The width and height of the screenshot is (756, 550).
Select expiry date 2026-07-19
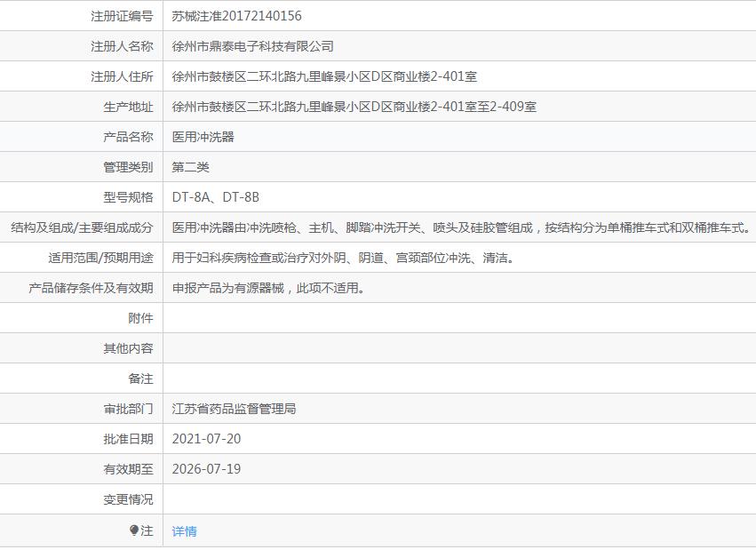206,469
